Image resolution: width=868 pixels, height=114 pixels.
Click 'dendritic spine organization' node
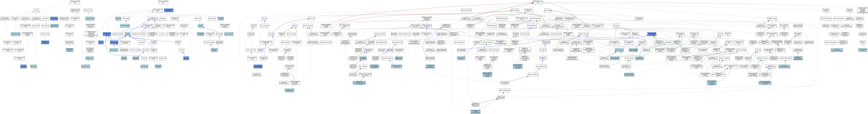399,58
